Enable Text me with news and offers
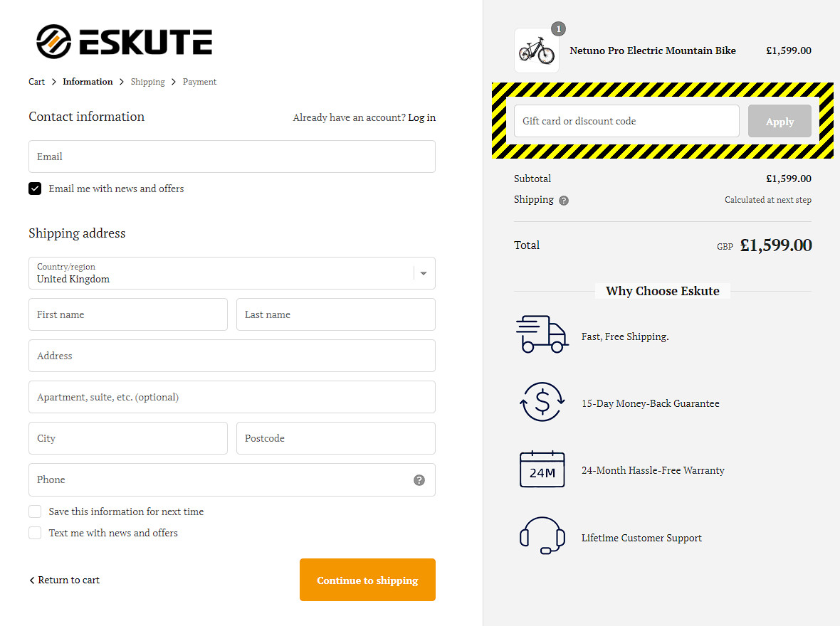Screen dimensions: 840x626 35,533
